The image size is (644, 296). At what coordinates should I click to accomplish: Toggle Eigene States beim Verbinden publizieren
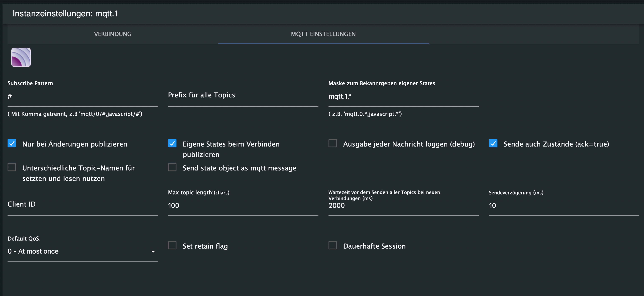point(172,143)
